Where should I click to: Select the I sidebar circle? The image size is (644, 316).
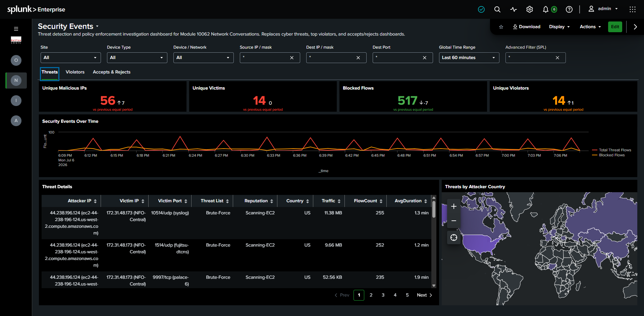coord(16,101)
